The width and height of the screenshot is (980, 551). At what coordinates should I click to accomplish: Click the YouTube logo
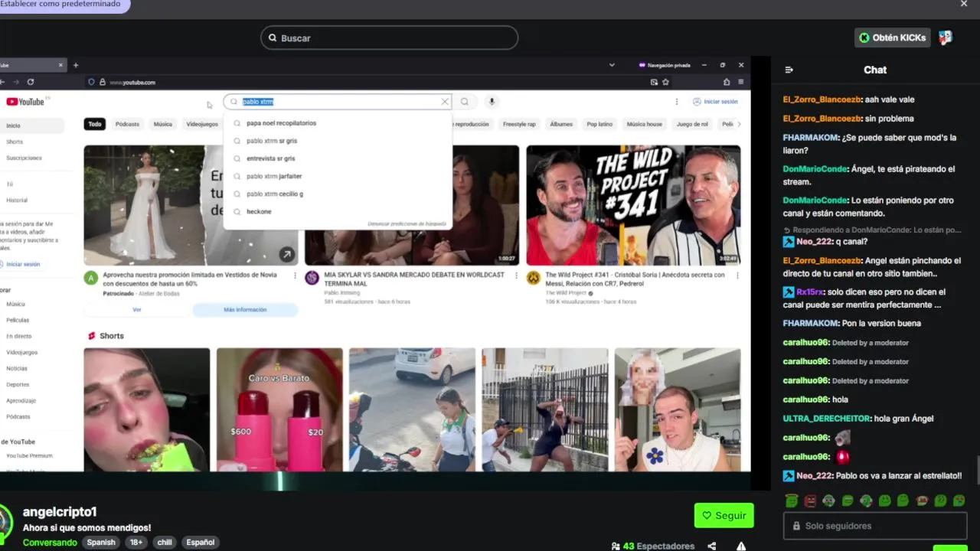tap(26, 102)
